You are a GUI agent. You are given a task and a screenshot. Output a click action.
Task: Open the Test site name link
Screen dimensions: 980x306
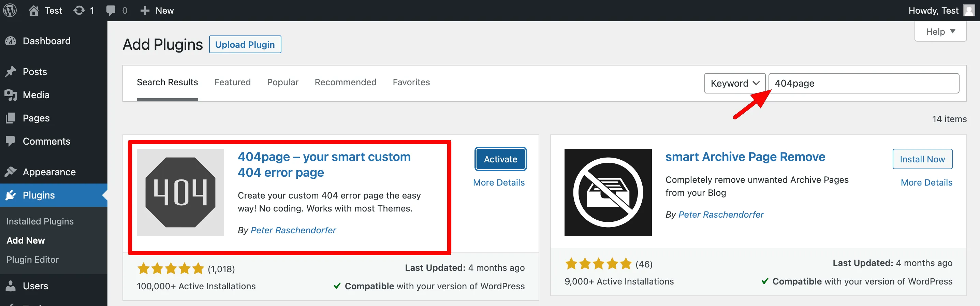click(53, 10)
